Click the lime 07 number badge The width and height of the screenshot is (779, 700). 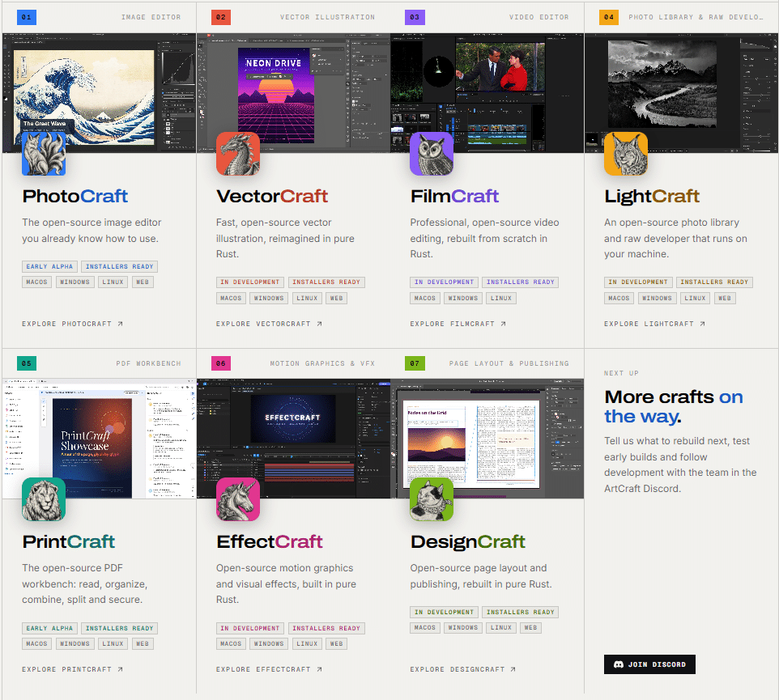(415, 363)
